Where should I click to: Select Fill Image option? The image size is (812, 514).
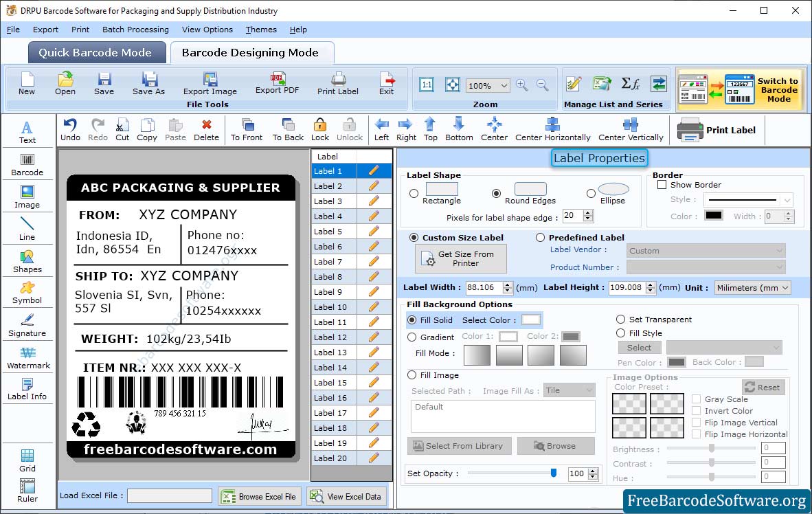coord(411,375)
